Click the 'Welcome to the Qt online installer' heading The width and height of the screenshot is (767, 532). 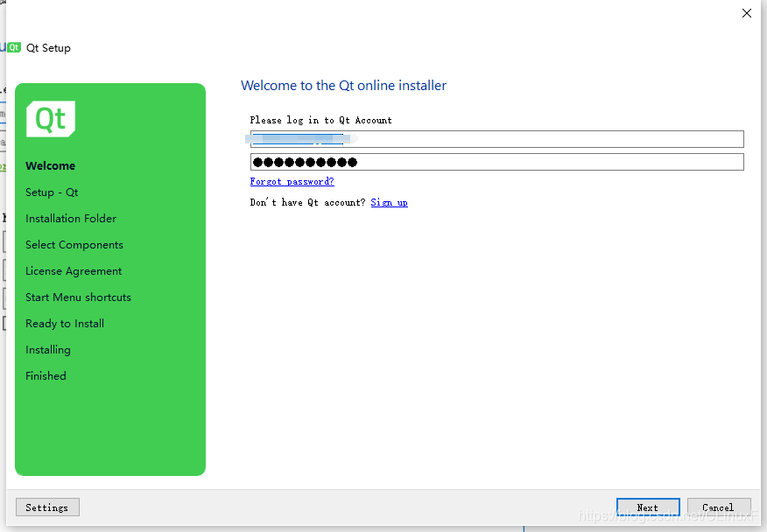[344, 86]
